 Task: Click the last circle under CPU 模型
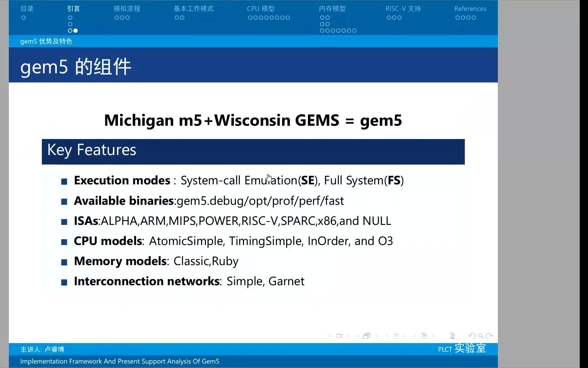pos(288,18)
